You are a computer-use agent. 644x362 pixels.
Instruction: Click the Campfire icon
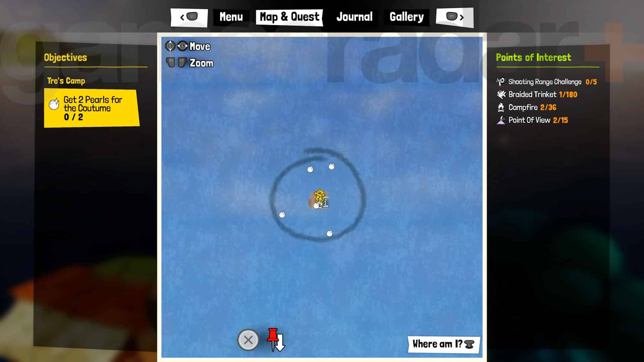click(x=500, y=107)
